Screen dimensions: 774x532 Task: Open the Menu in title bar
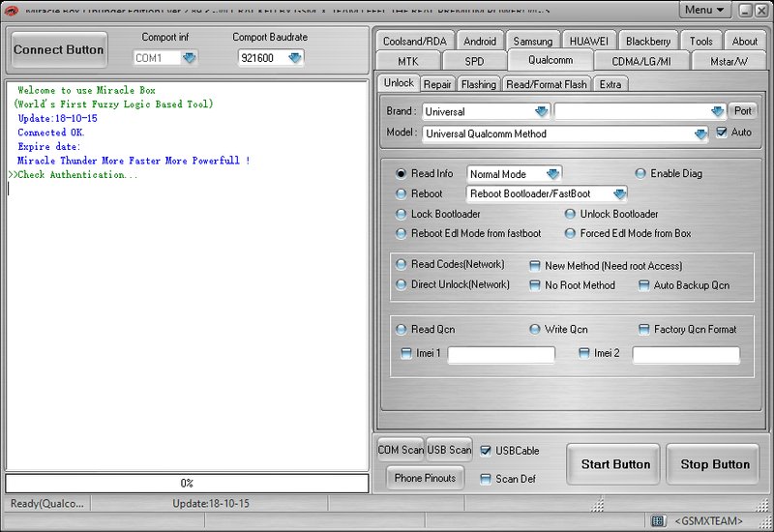(704, 10)
